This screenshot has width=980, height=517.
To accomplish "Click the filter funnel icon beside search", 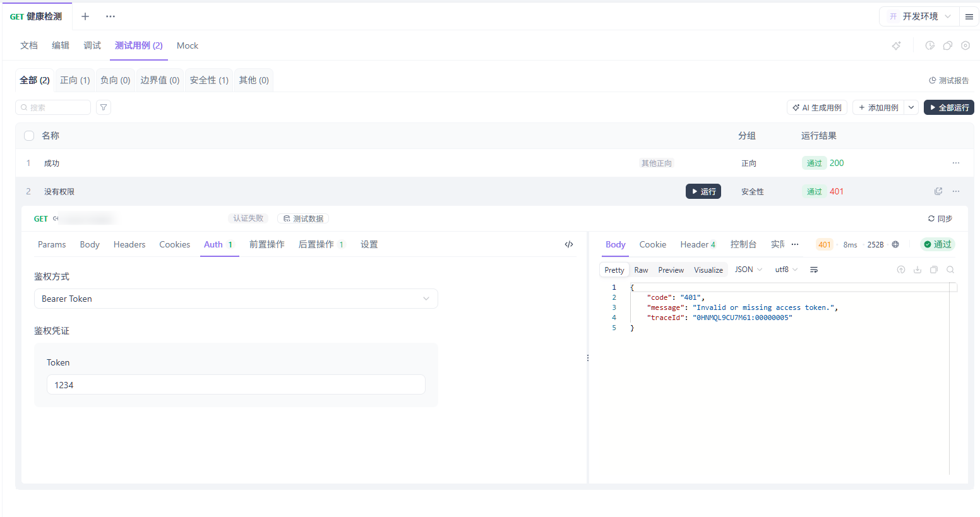I will (104, 107).
